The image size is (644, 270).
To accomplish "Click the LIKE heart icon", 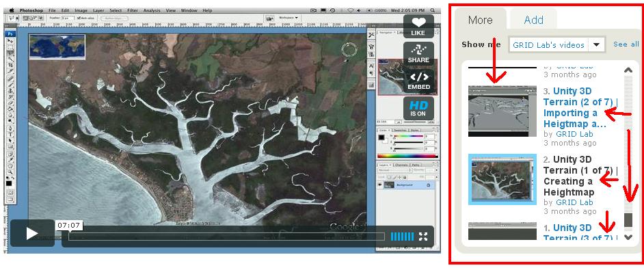I will pos(418,26).
